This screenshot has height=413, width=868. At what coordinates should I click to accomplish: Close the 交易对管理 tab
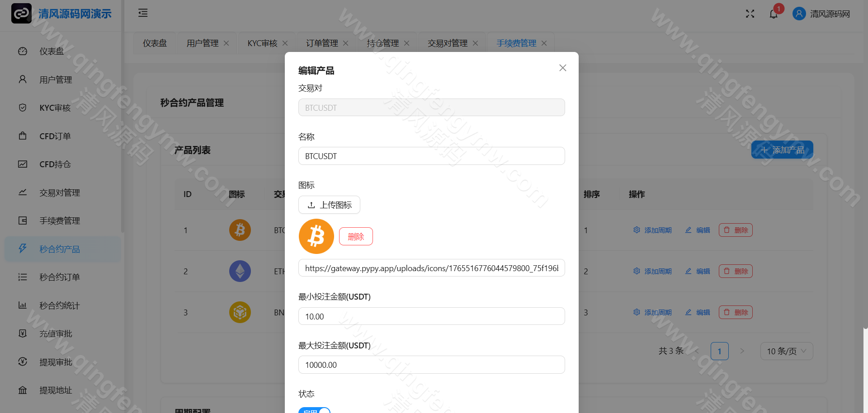tap(475, 43)
